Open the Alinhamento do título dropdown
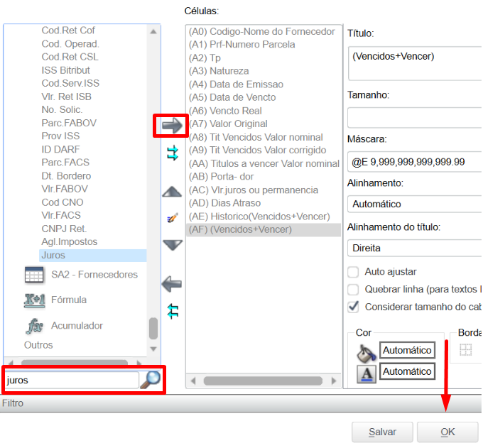Viewport: 488px width, 448px height. pos(415,248)
